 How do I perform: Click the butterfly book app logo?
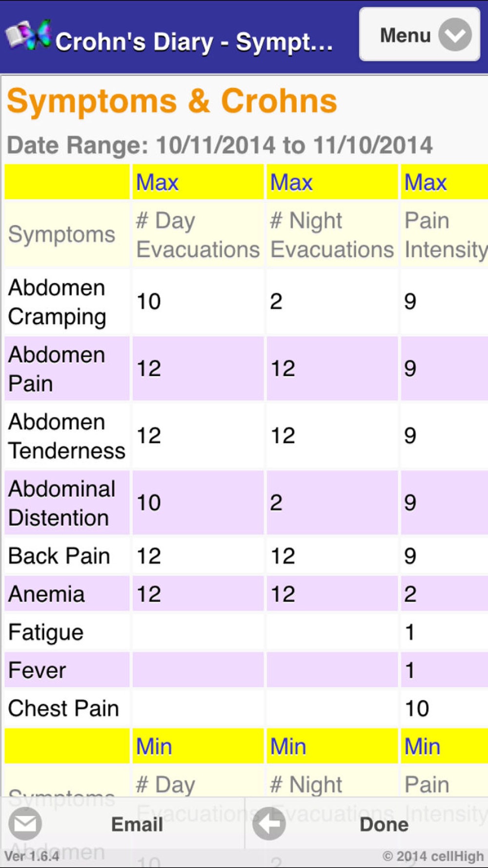tap(28, 35)
